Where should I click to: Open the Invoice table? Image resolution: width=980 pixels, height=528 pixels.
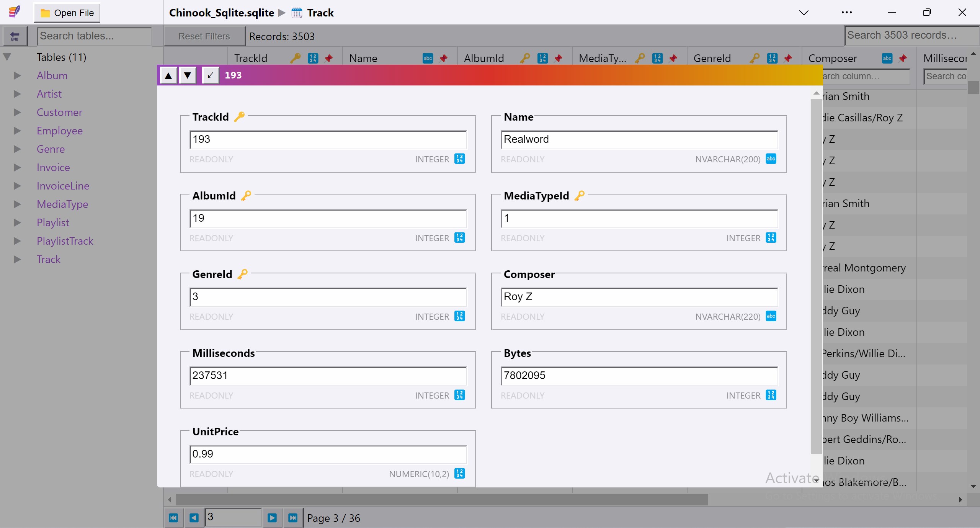pyautogui.click(x=53, y=167)
